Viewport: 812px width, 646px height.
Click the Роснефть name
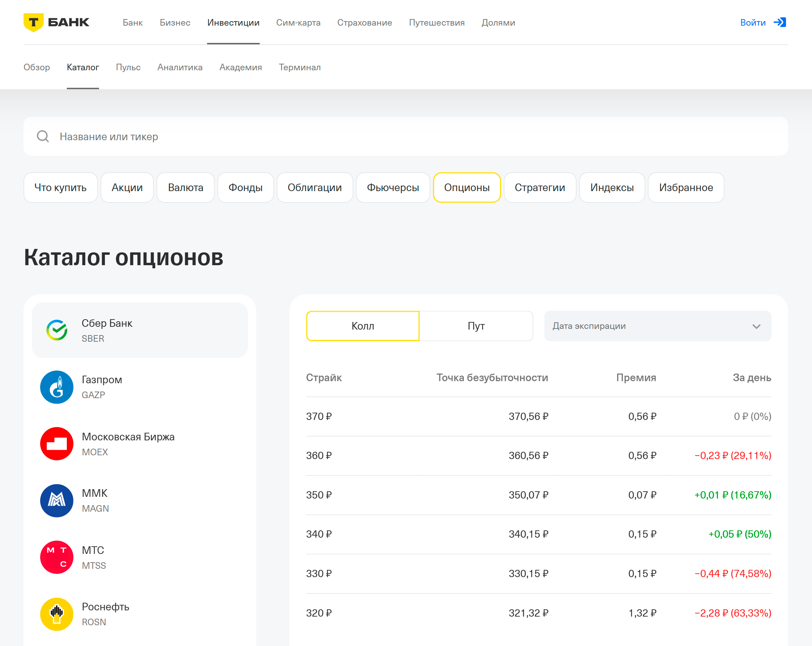106,607
